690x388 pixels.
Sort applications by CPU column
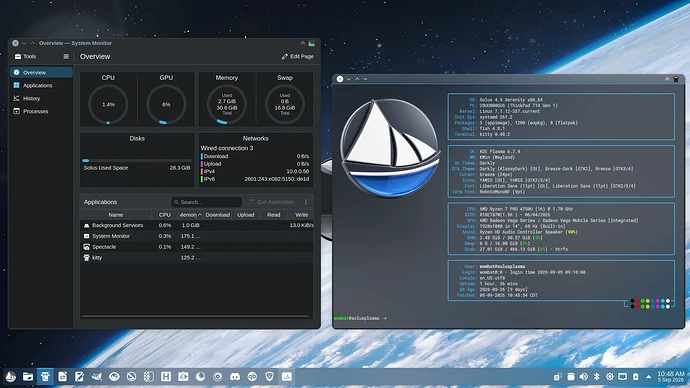coord(165,215)
